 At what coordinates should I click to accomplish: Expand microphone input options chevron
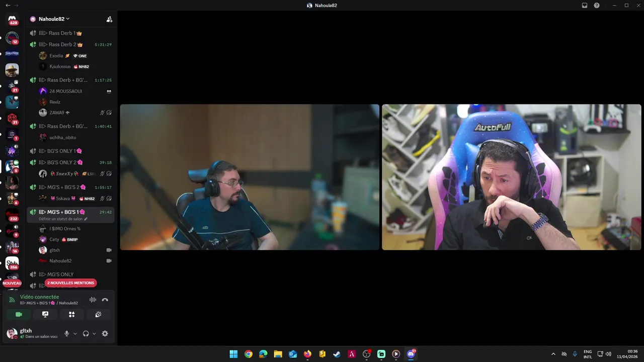click(x=75, y=333)
